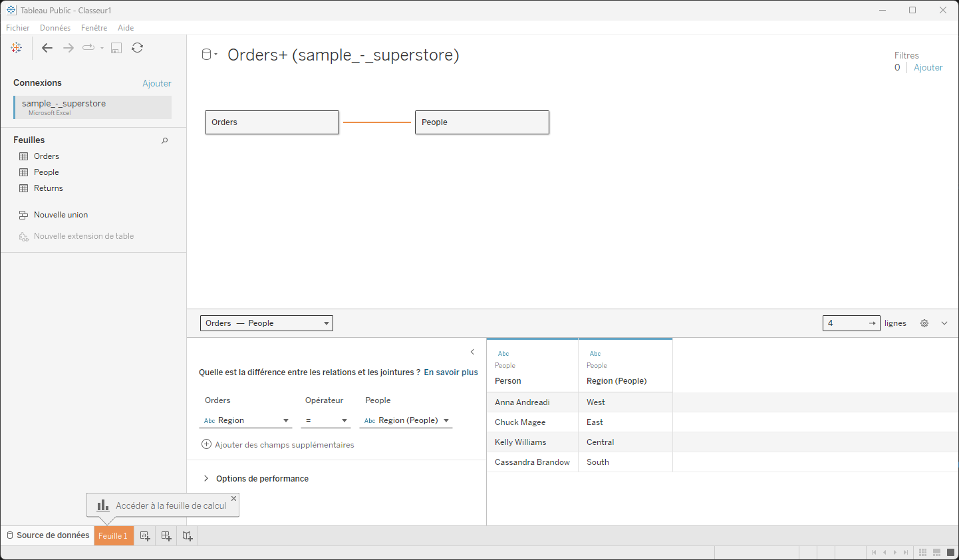Open the Données menu
Image resolution: width=959 pixels, height=560 pixels.
[x=55, y=28]
